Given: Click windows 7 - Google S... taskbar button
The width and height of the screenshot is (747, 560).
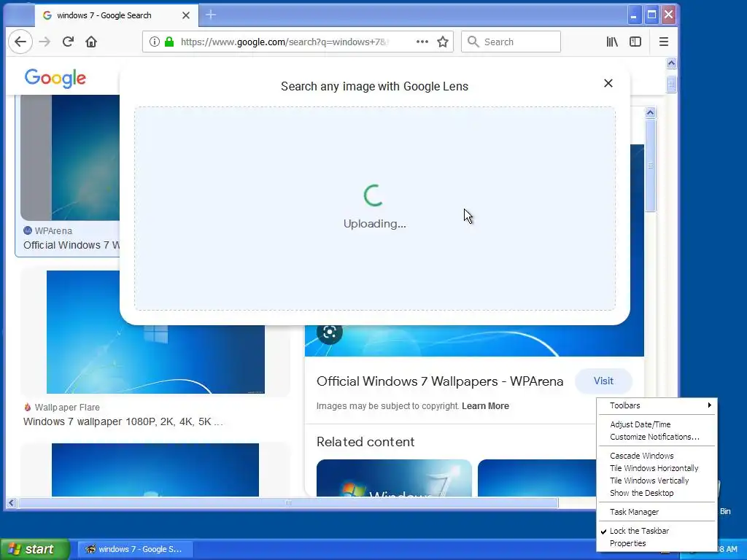Looking at the screenshot, I should click(x=135, y=549).
